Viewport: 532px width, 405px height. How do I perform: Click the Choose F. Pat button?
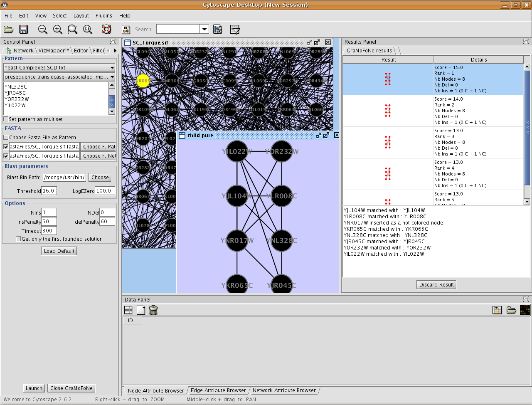(x=98, y=146)
